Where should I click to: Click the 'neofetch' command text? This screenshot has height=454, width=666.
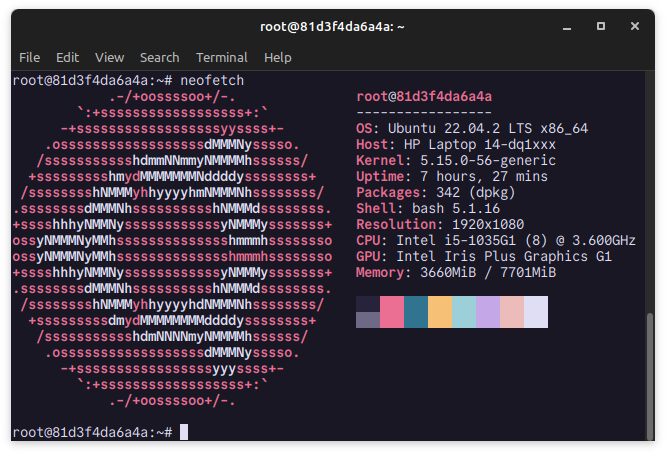coord(212,80)
